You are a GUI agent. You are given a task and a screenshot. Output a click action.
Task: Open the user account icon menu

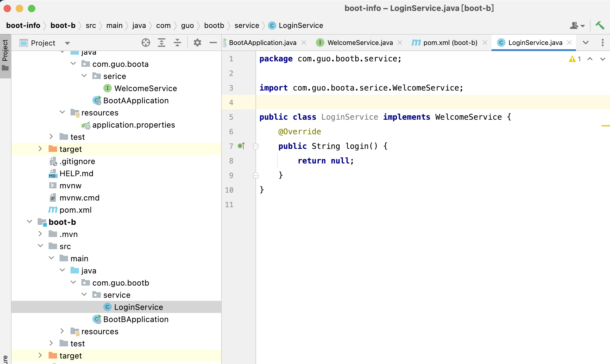pyautogui.click(x=577, y=26)
